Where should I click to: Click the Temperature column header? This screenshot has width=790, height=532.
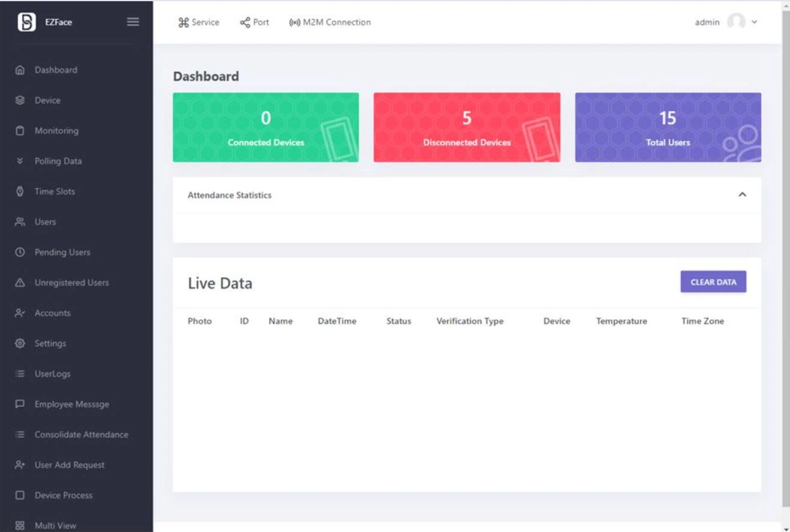pos(622,321)
